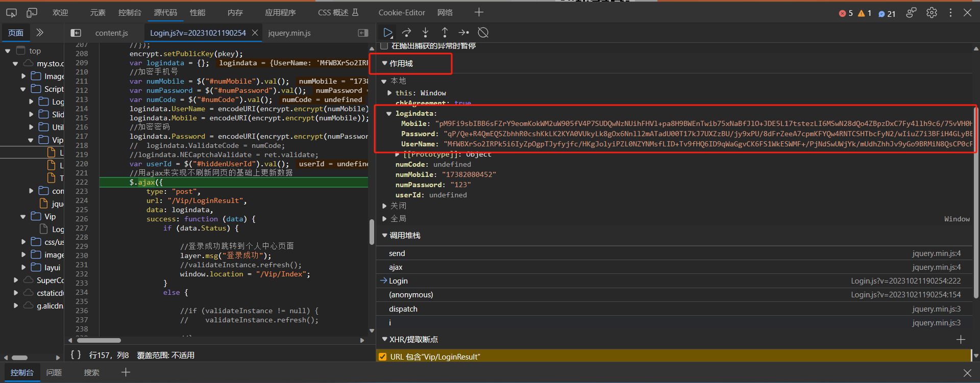The image size is (980, 383).
Task: Step into next function call
Action: (x=425, y=33)
